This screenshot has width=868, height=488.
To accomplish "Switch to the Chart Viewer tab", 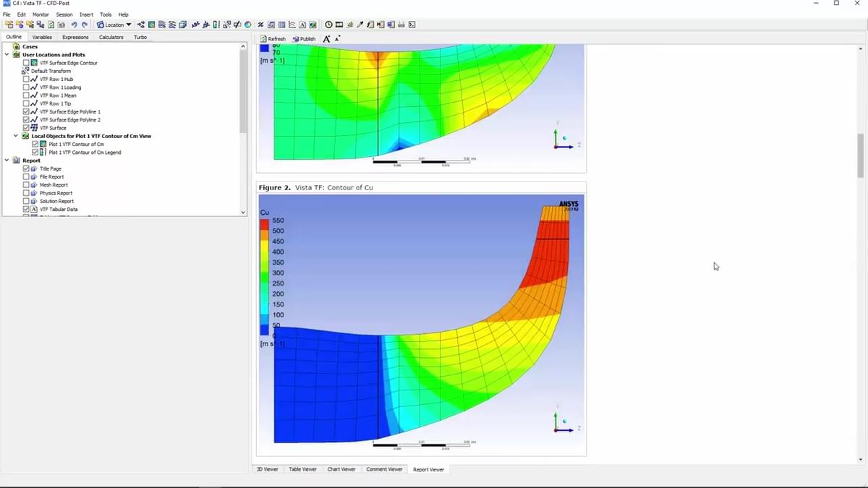I will coord(341,469).
